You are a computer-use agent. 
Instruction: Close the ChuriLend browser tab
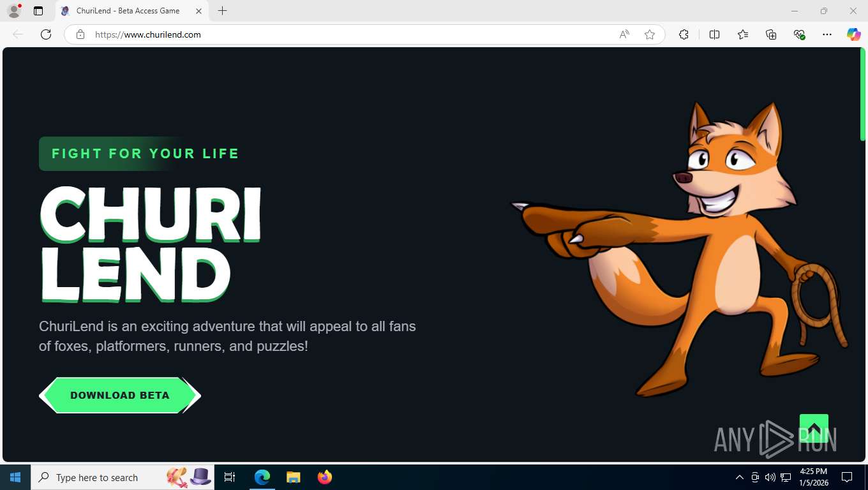(x=198, y=11)
